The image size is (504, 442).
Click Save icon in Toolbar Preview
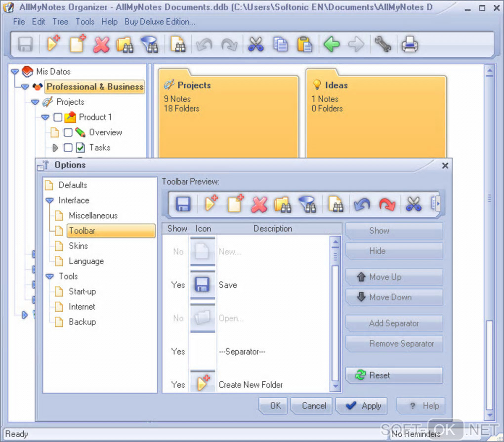pyautogui.click(x=183, y=204)
